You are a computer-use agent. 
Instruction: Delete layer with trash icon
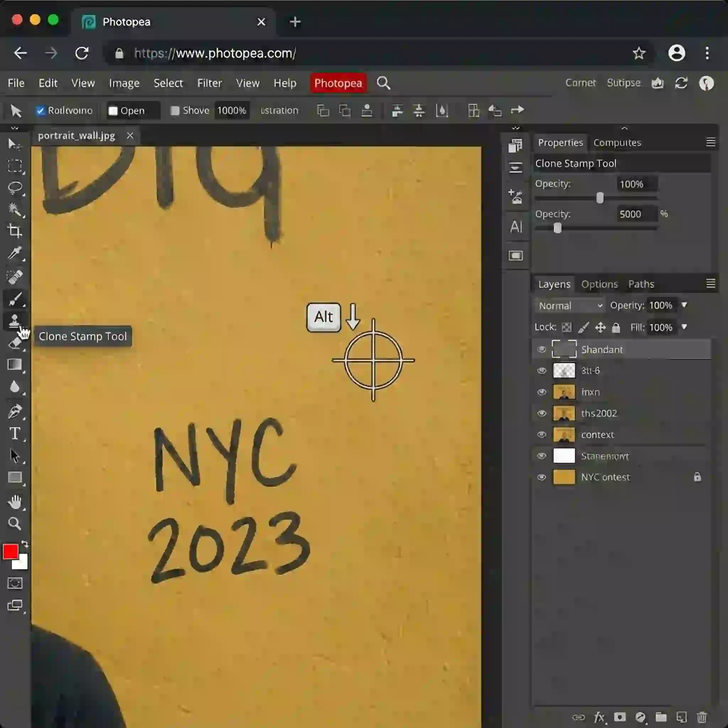click(702, 716)
